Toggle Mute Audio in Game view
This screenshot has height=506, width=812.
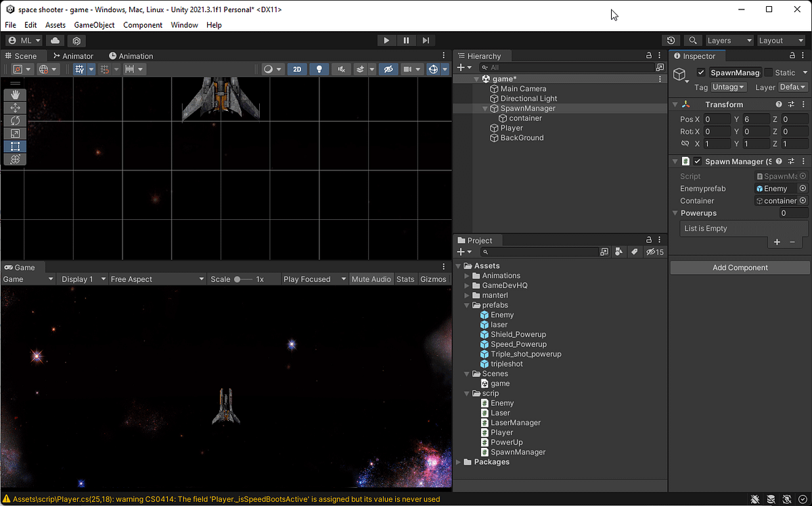[x=371, y=279]
